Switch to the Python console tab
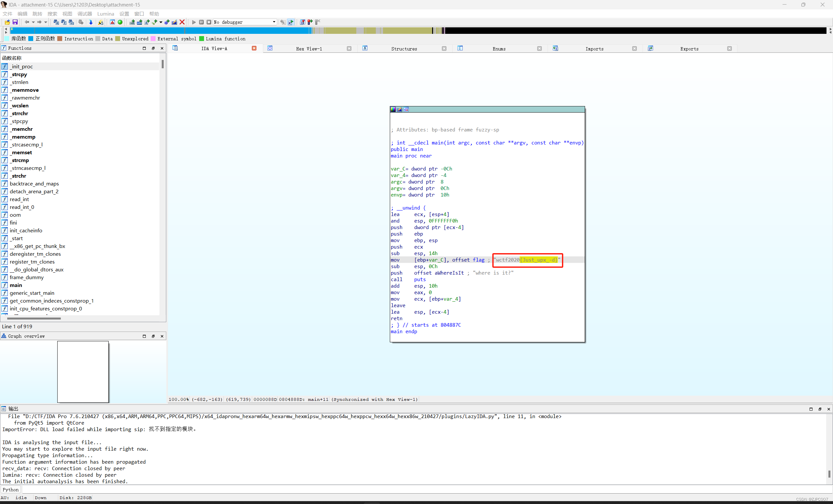This screenshot has height=504, width=833. click(10, 489)
